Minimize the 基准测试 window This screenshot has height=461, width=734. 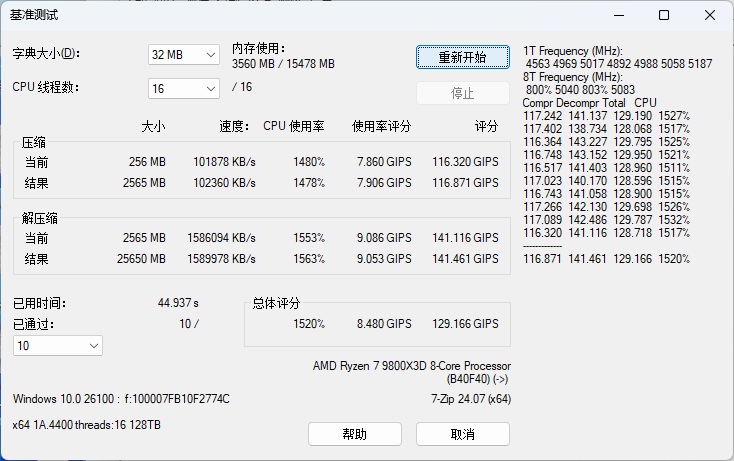click(619, 15)
